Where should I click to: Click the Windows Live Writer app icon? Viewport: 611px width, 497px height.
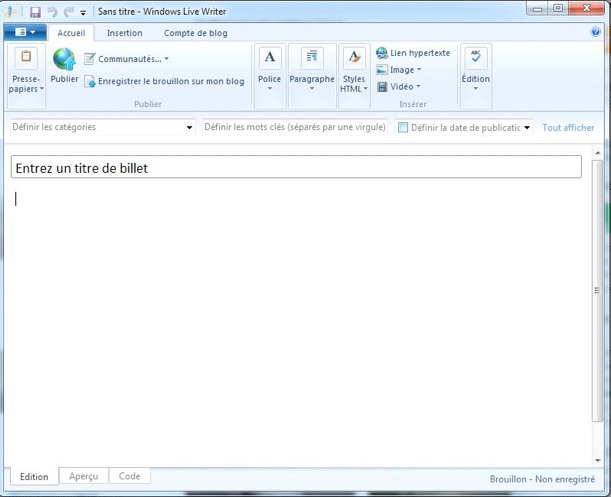(10, 12)
